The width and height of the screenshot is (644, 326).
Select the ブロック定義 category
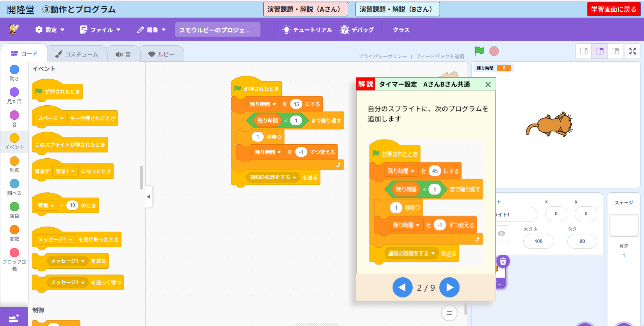[14, 259]
